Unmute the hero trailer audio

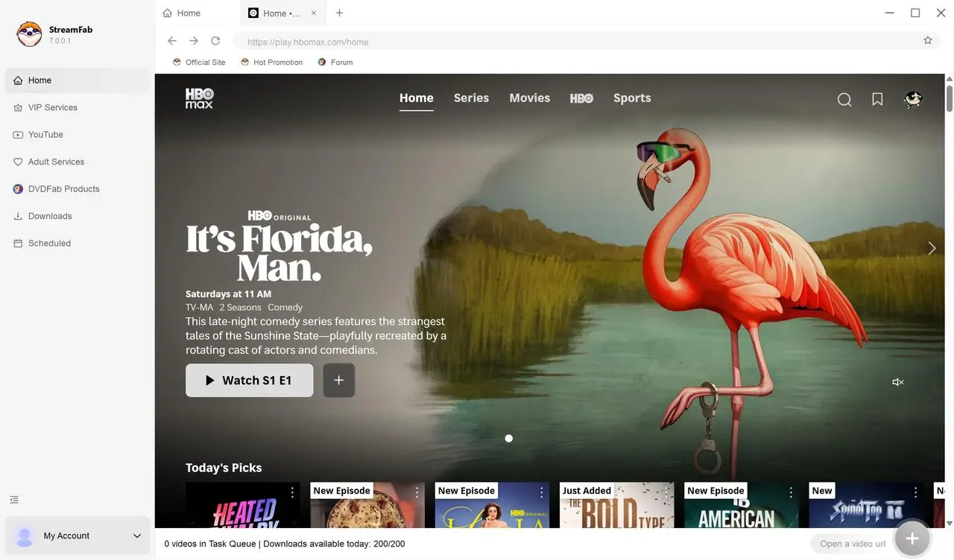pos(898,382)
